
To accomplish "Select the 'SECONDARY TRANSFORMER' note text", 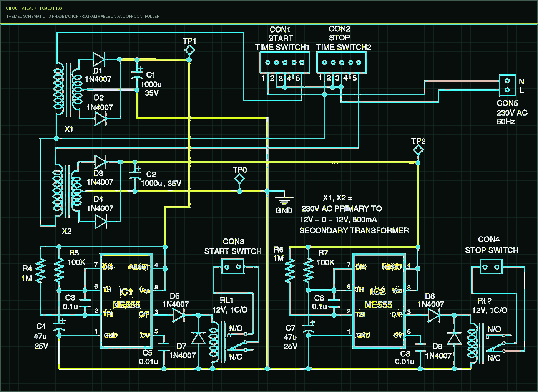I will [x=354, y=230].
